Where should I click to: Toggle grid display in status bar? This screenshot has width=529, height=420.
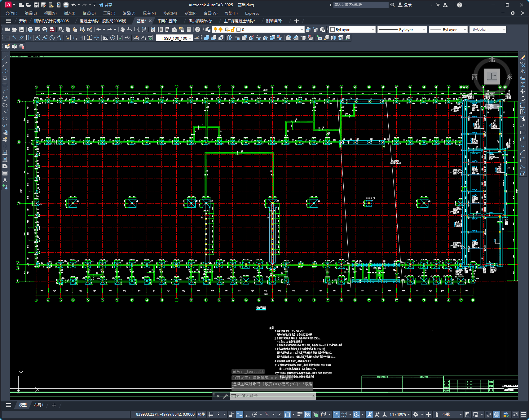coord(211,414)
